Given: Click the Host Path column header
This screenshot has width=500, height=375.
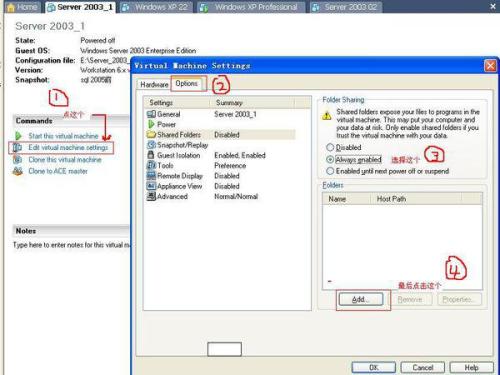Looking at the screenshot, I should coord(416,199).
